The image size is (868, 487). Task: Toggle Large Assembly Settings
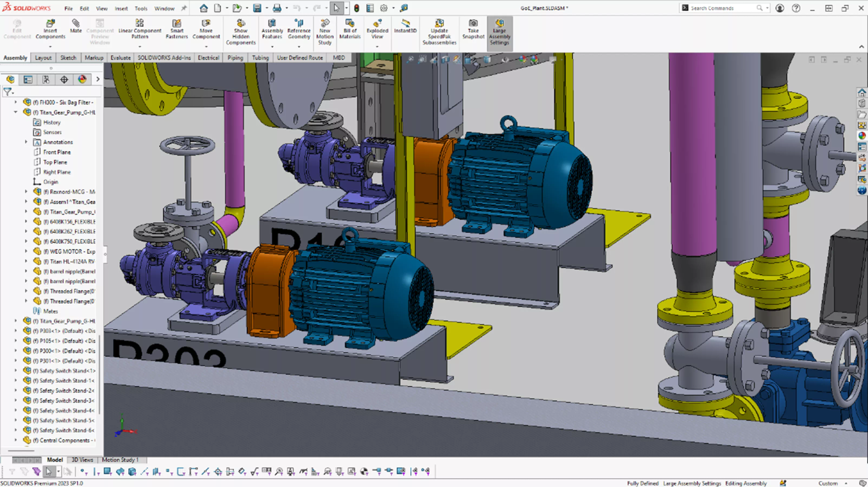(500, 33)
